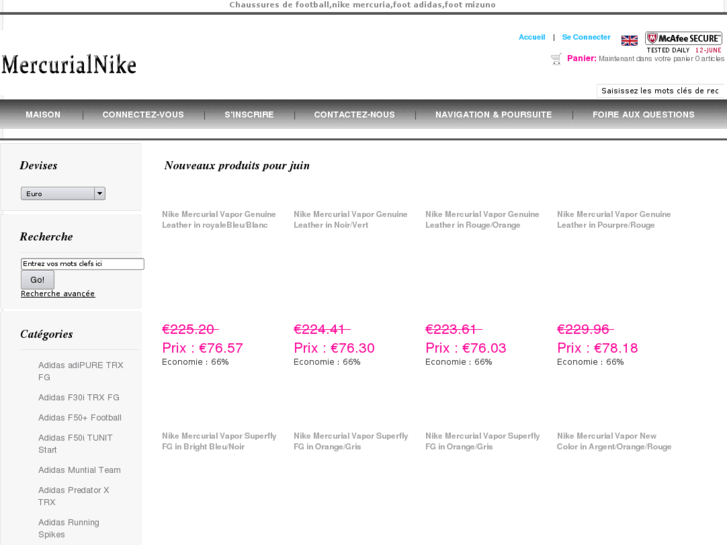Open Vapor New Color Argent/Orange/Rouge product
Screen dimensions: 727x545
[x=614, y=441]
